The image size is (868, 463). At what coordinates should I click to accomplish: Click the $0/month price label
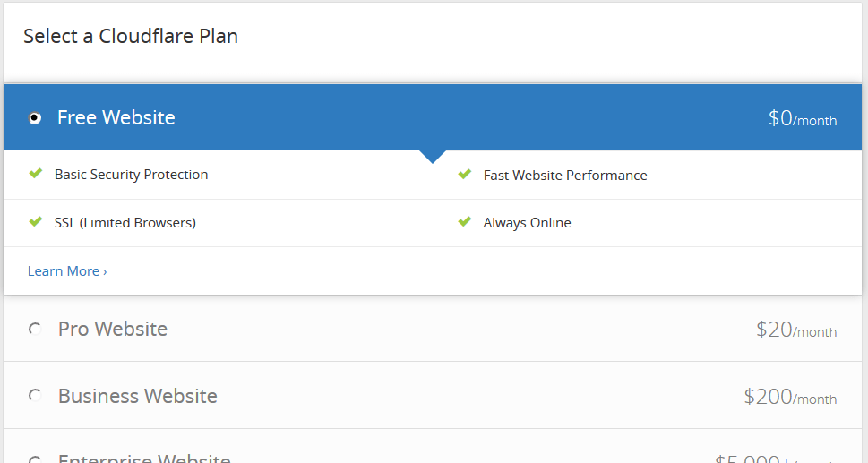803,118
